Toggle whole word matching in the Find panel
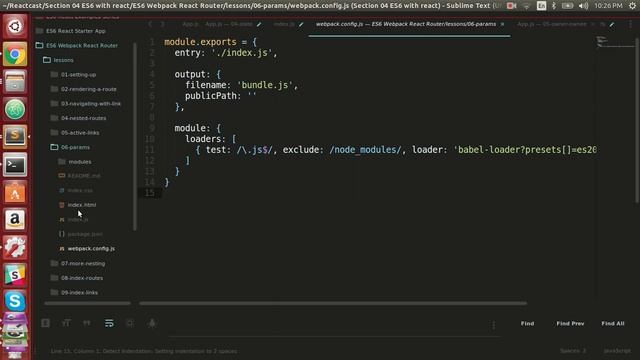The image size is (640, 360). 87,323
